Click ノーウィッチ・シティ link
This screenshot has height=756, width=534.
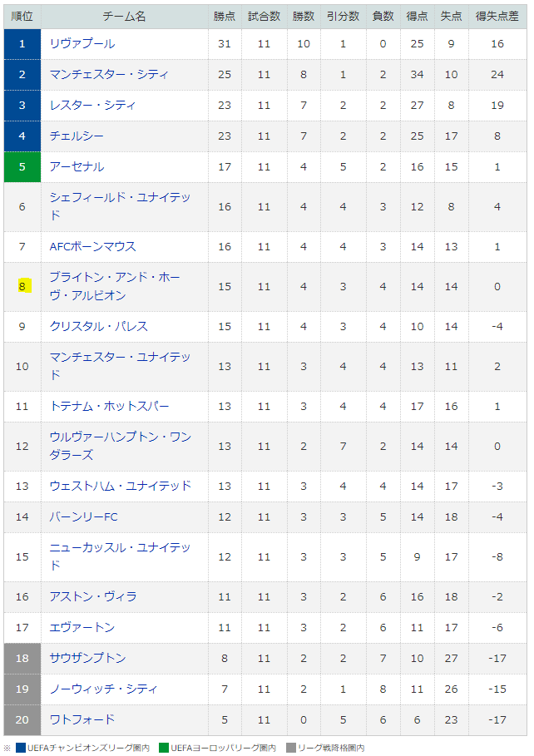pos(104,689)
